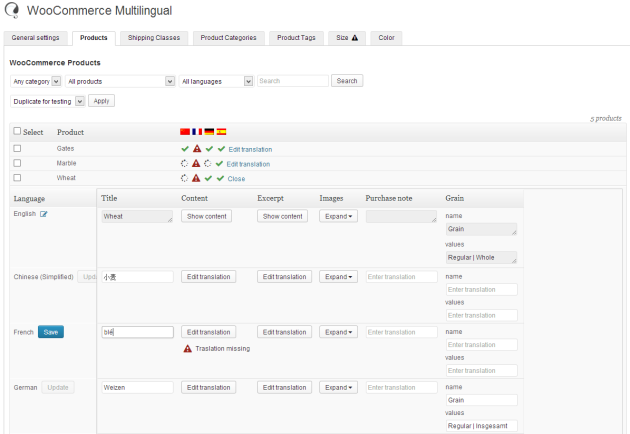The height and width of the screenshot is (434, 630).
Task: Click Show content under Excerpt column
Action: (x=282, y=216)
